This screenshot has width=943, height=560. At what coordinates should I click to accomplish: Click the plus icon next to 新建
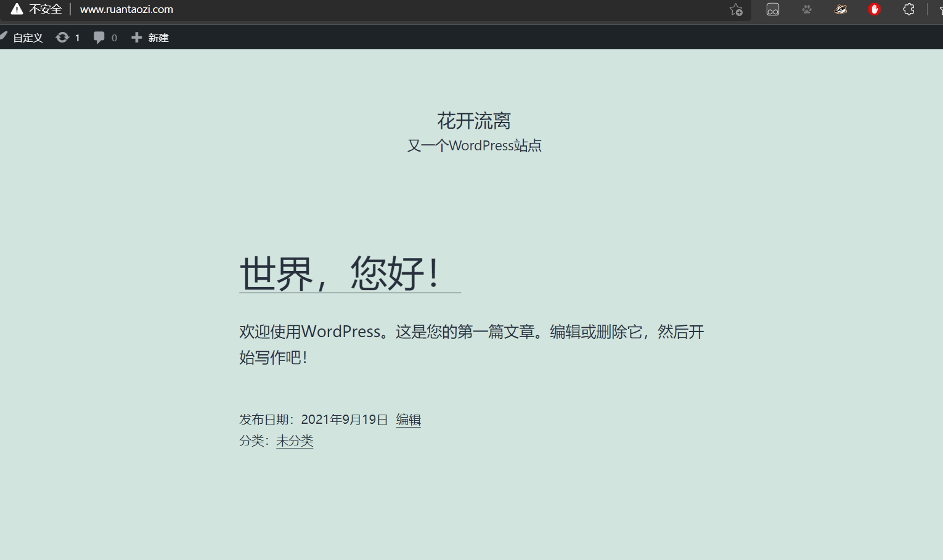tap(136, 37)
